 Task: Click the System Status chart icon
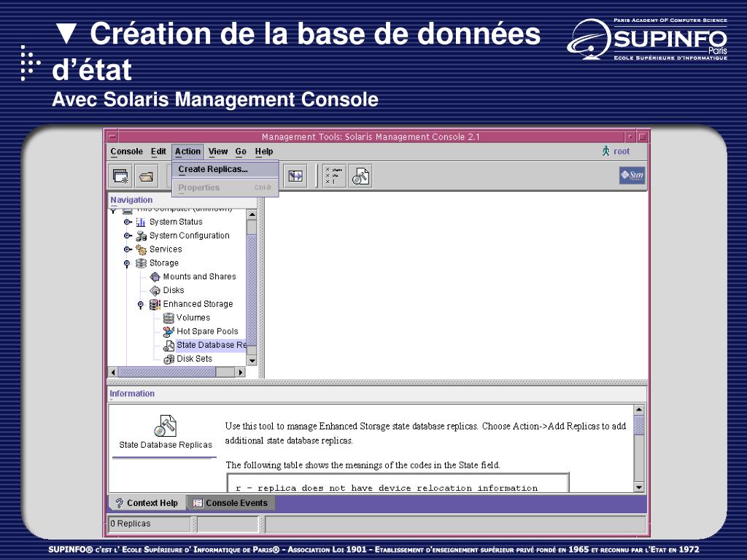click(x=141, y=222)
